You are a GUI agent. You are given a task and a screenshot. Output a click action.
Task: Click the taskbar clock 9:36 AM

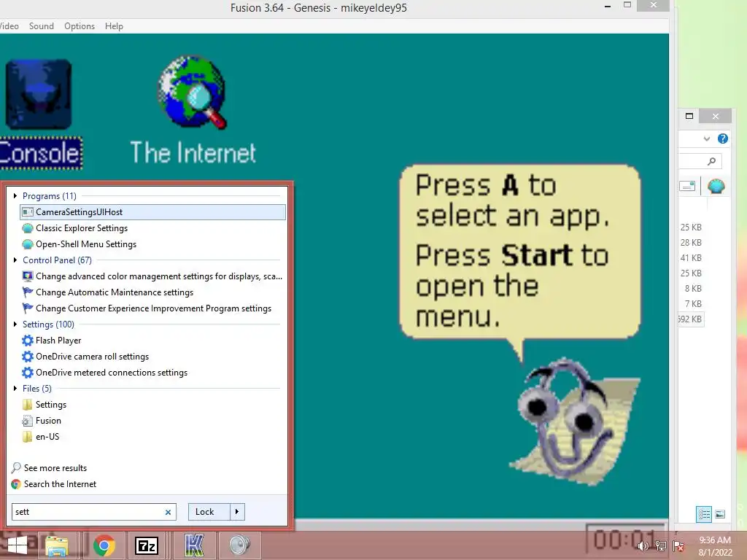(x=715, y=540)
